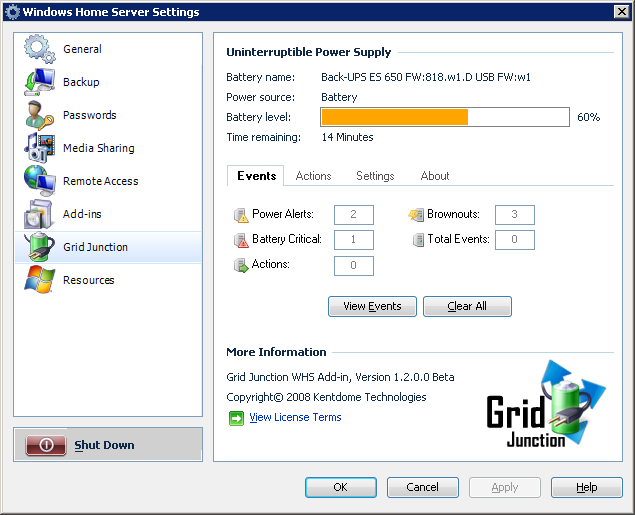Screen dimensions: 635x515
Task: Click the Total Events count field
Action: click(515, 240)
